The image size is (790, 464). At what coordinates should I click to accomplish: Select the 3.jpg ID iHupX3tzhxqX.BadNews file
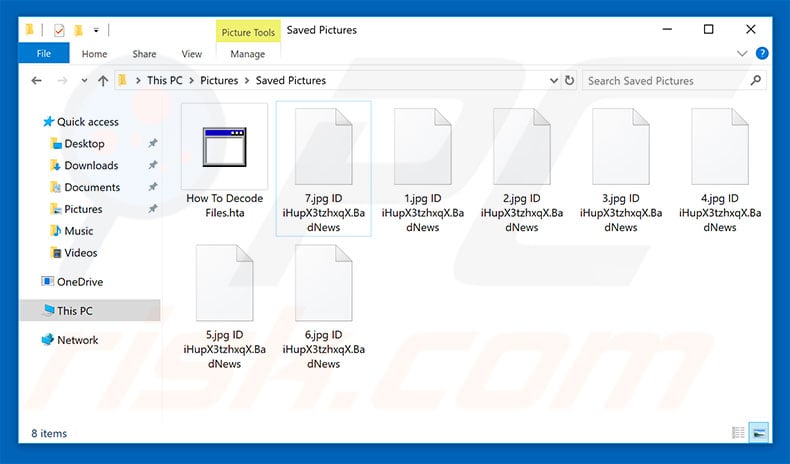coord(621,169)
